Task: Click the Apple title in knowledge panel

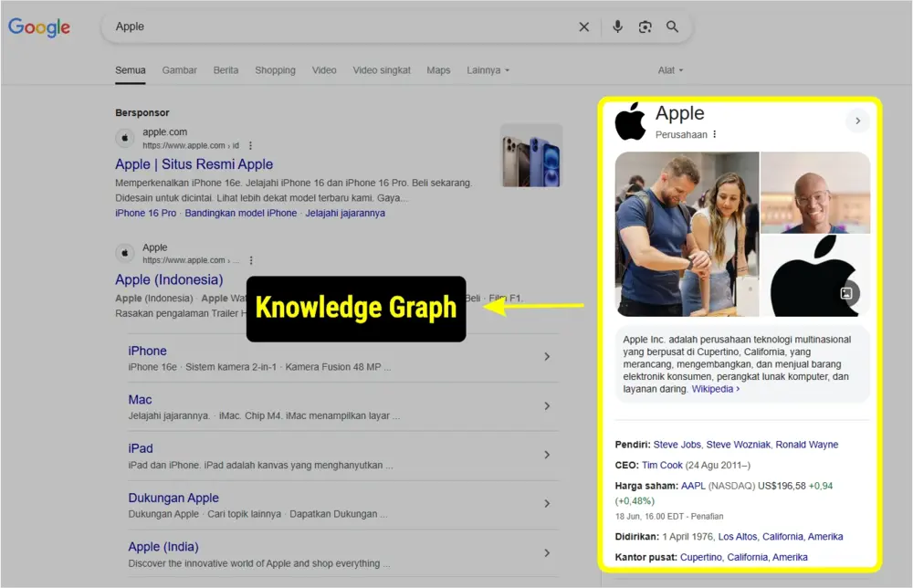Action: [680, 113]
